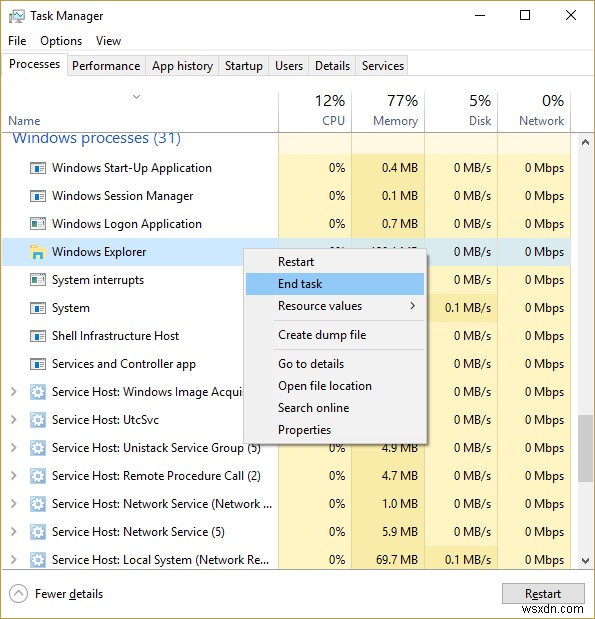Viewport: 595px width, 619px height.
Task: Expand Service Host: Local System (Network Re... row
Action: [x=13, y=560]
